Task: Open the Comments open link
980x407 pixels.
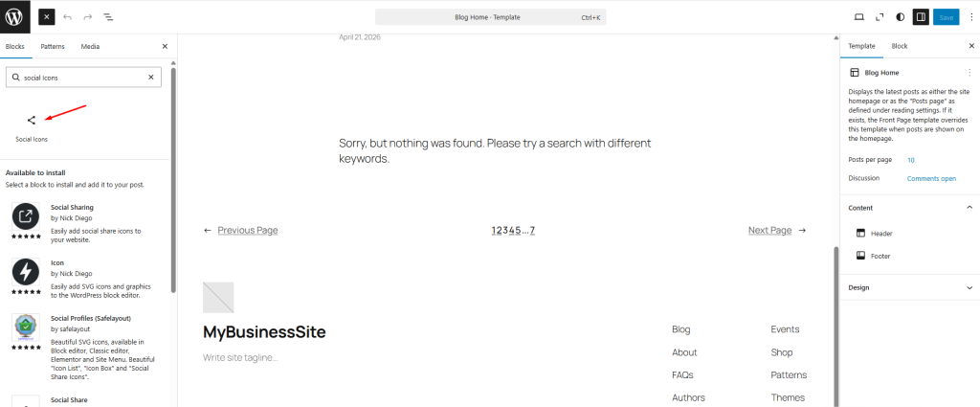Action: (x=931, y=179)
